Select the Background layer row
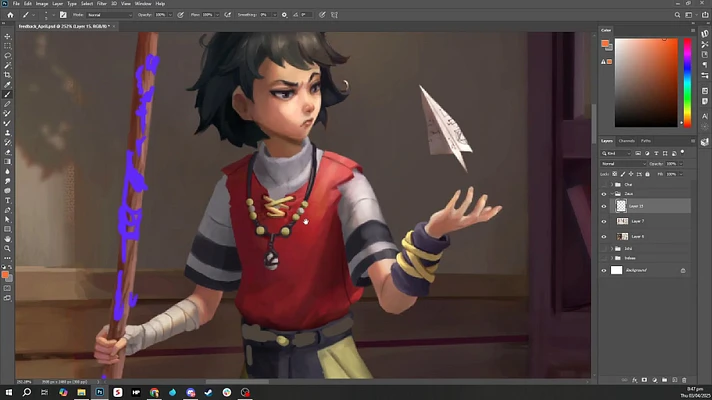This screenshot has height=400, width=712. [646, 271]
